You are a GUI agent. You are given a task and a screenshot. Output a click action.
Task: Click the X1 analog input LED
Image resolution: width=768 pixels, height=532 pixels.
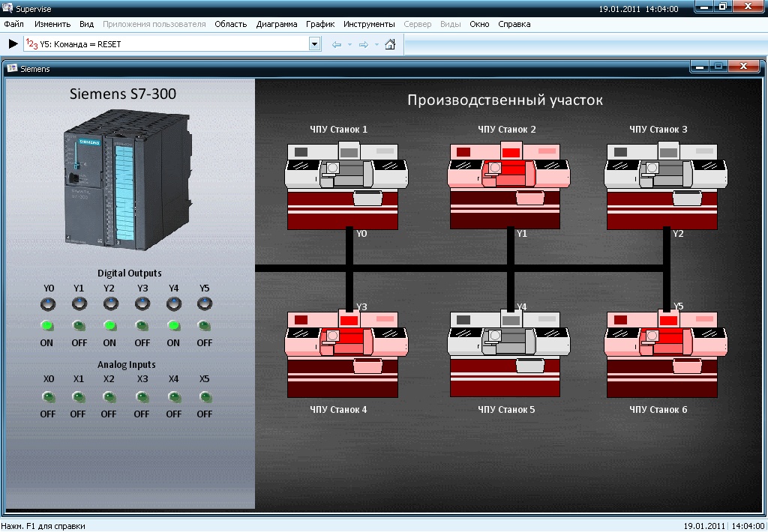pyautogui.click(x=78, y=396)
